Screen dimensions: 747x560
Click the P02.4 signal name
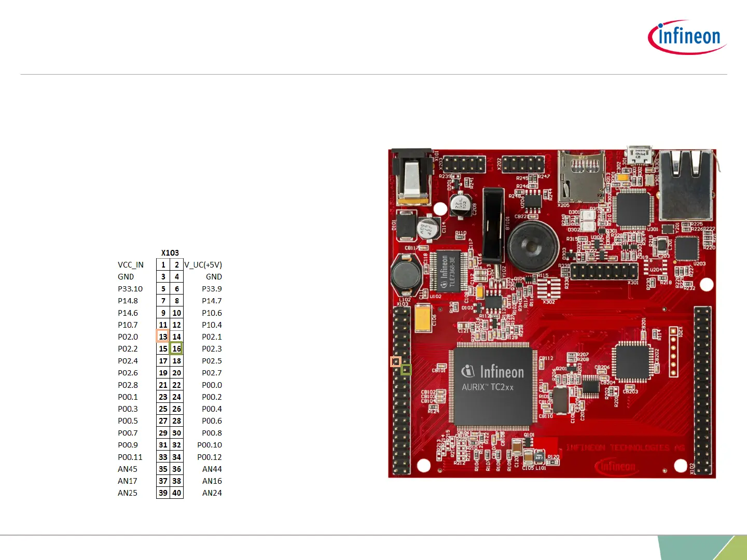pos(128,361)
